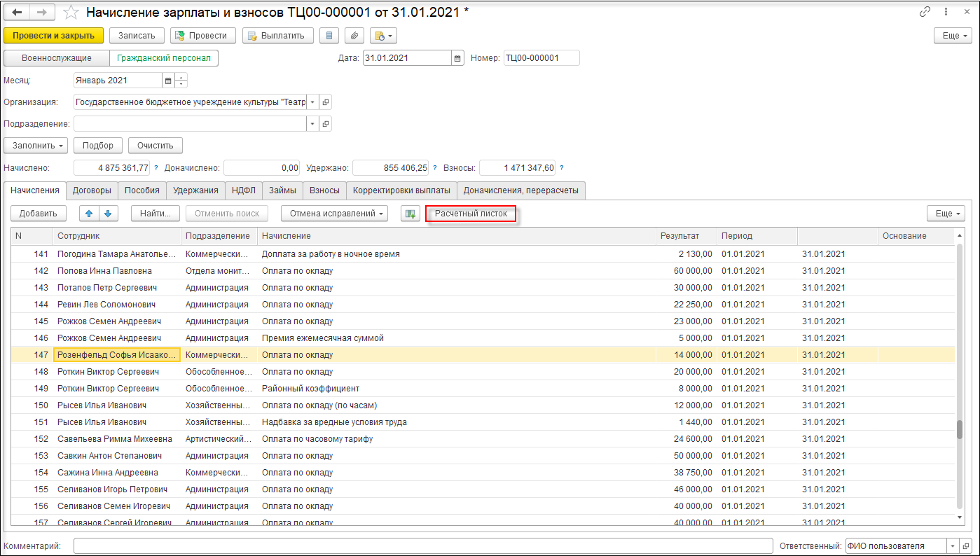Click the Провести и закрыть button
The image size is (980, 556).
point(54,35)
